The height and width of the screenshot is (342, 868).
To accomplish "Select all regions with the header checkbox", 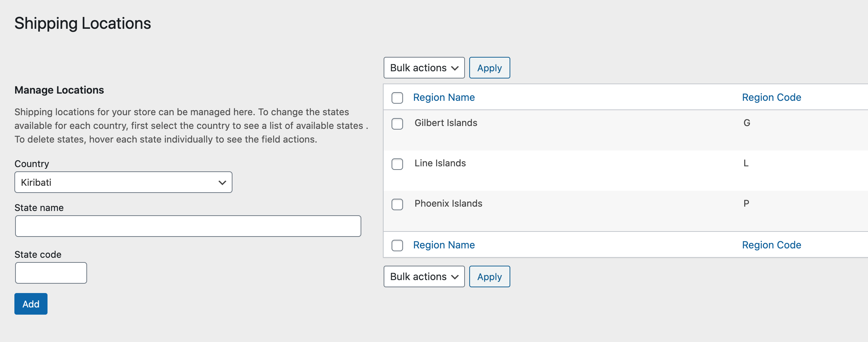I will click(397, 98).
